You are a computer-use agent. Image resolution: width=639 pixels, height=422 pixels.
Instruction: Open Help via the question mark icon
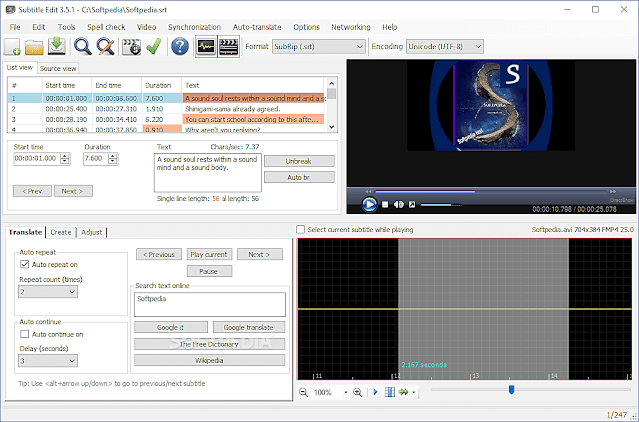tap(180, 46)
